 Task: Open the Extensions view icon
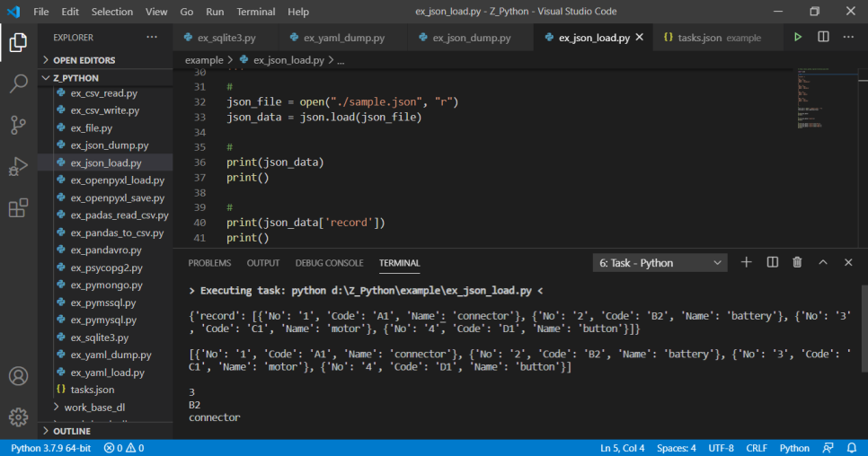coord(18,208)
